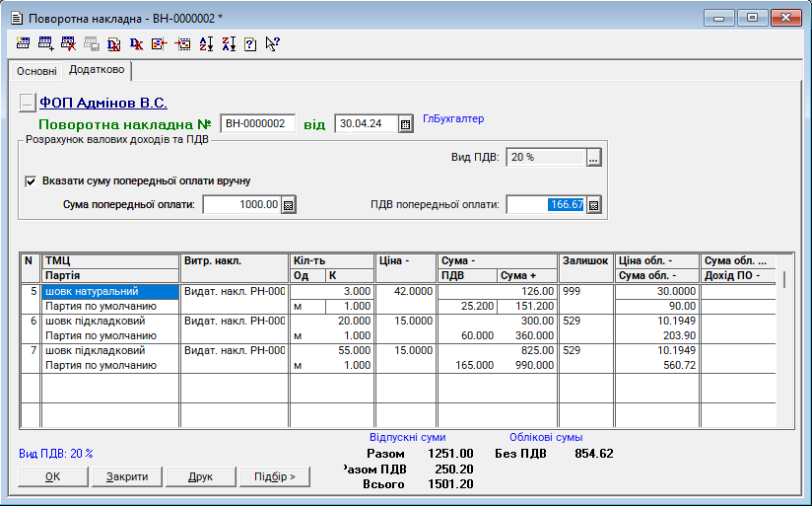Click the sort ascending A-Z toolbar icon

pyautogui.click(x=206, y=43)
